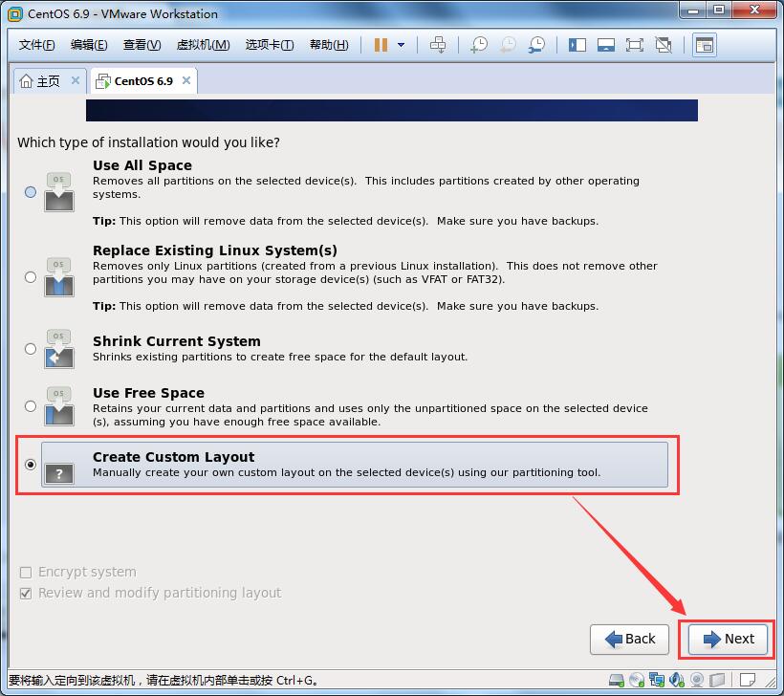
Task: Click the sound card status icon
Action: [x=677, y=680]
